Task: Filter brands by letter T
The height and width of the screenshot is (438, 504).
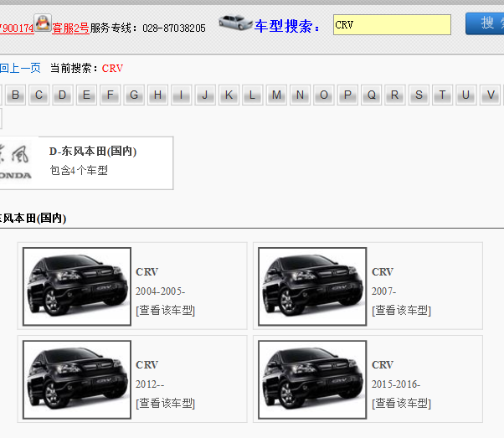Action: [443, 95]
